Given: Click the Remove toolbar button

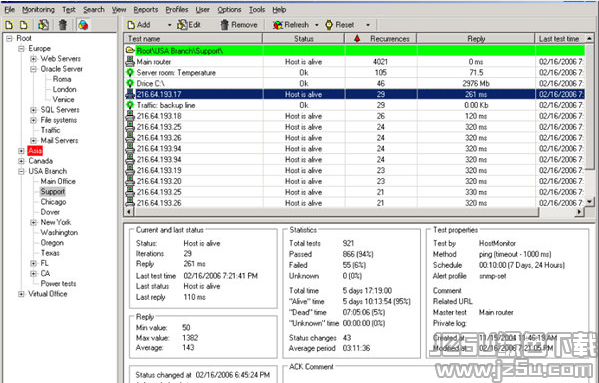Looking at the screenshot, I should (x=239, y=25).
